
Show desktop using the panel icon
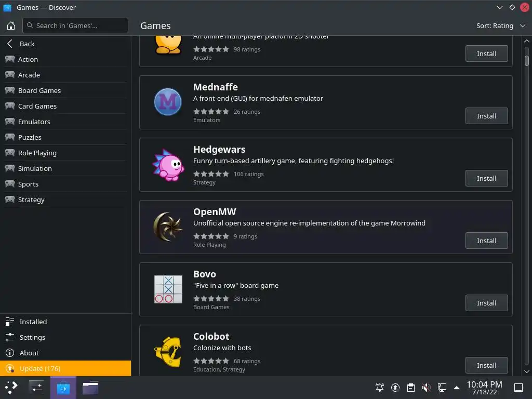[518, 387]
